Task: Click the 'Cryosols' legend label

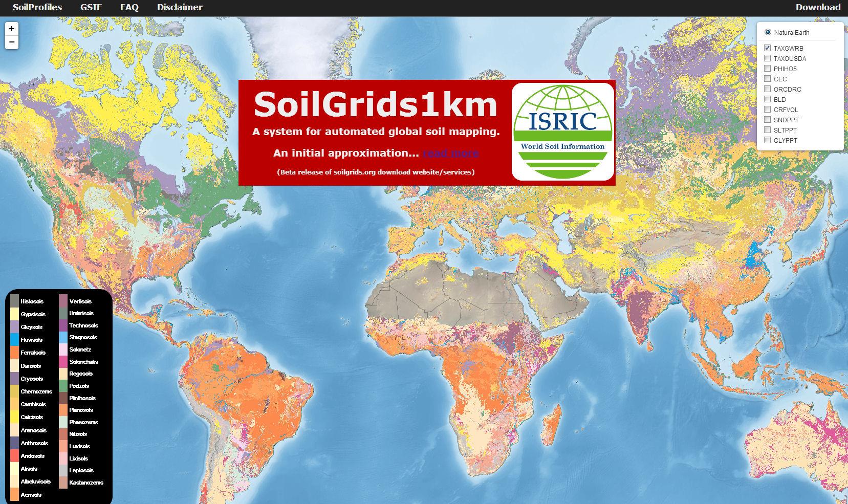Action: click(x=32, y=379)
